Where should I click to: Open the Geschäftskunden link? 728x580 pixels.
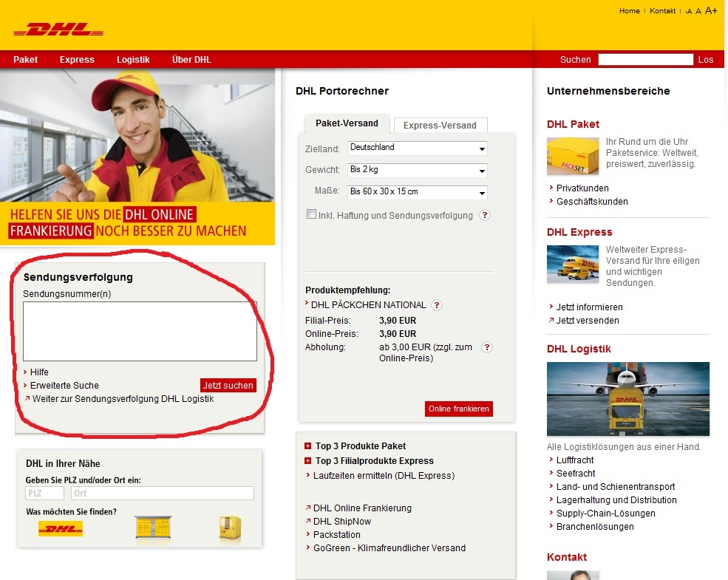pos(592,202)
